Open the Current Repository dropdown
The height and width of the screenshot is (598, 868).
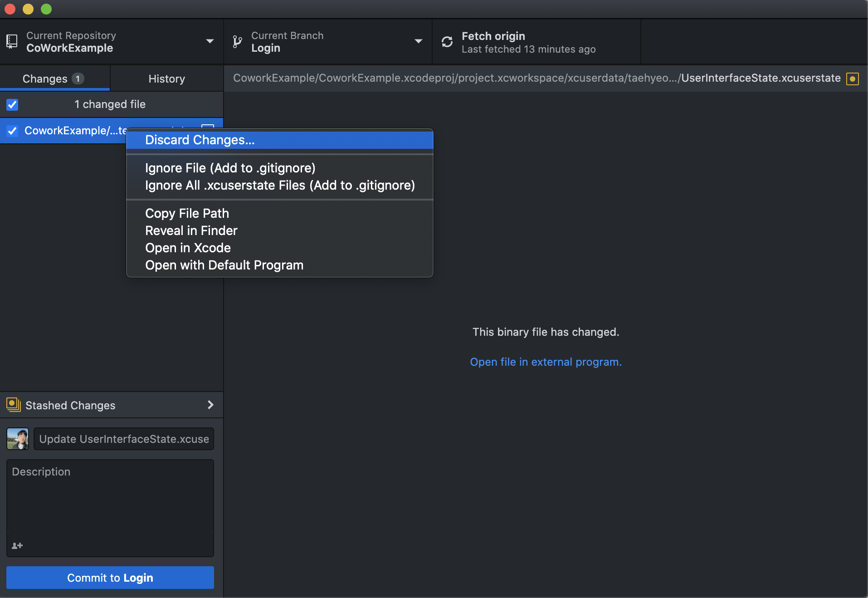pyautogui.click(x=112, y=42)
